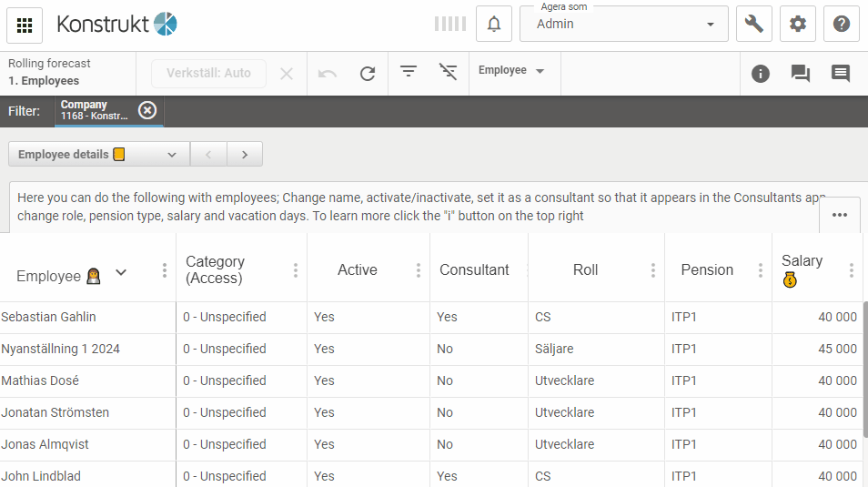The width and height of the screenshot is (868, 487).
Task: Open the Salary column options menu
Action: point(852,270)
